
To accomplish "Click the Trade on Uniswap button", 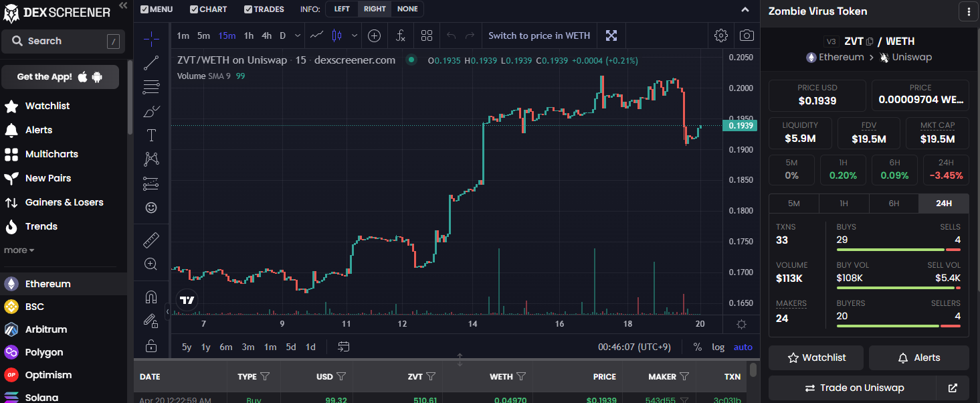I will click(852, 388).
